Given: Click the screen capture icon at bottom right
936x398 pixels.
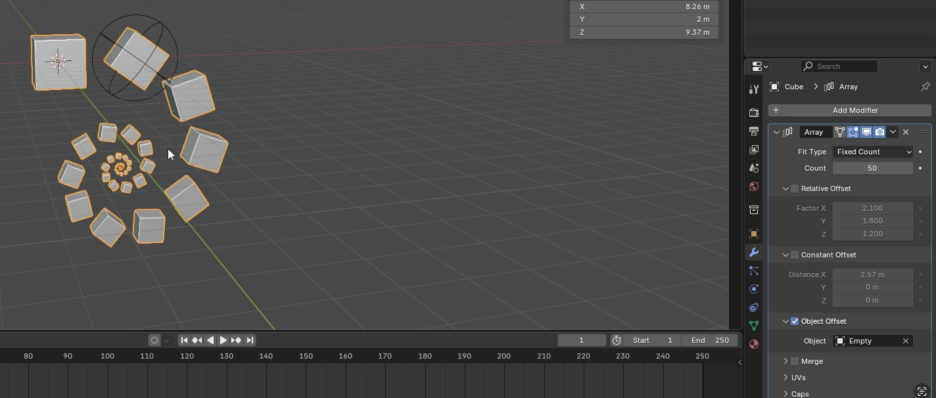Looking at the screenshot, I should point(922,391).
